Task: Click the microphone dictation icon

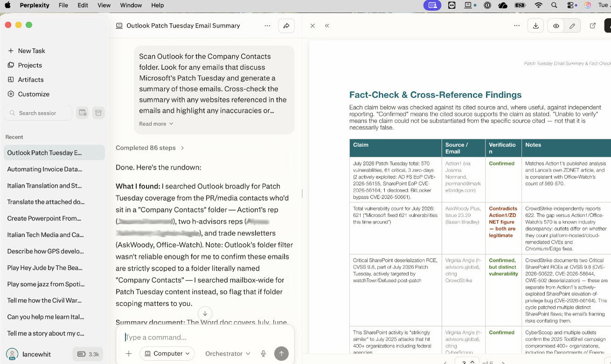Action: [264, 354]
